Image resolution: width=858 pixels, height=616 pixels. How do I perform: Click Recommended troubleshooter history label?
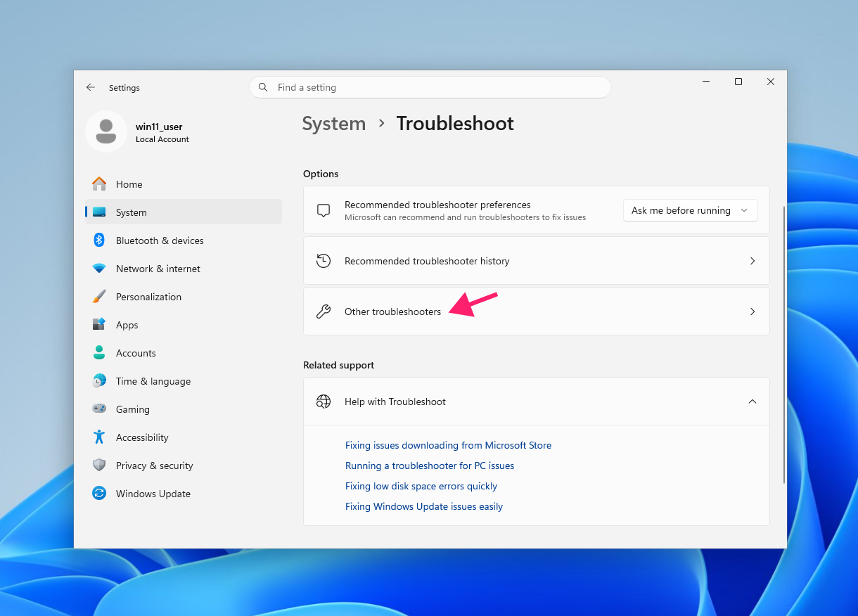coord(427,261)
